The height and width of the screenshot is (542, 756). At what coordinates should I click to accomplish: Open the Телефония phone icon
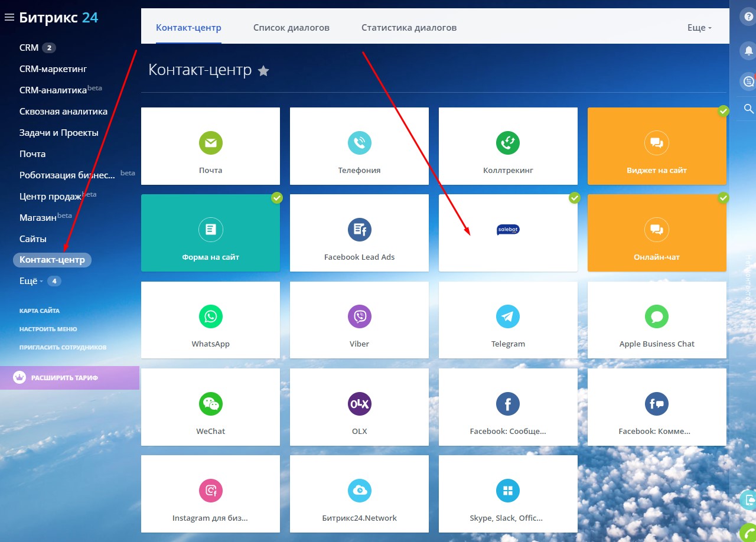[360, 142]
